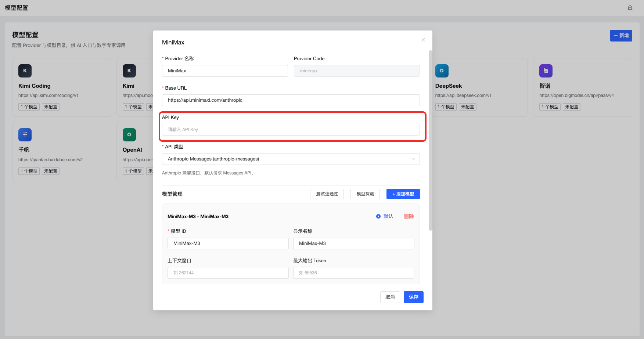Click the MiniMax-M3 - MiniMax-M3 model heading
Viewport: 644px width, 339px height.
tap(198, 216)
